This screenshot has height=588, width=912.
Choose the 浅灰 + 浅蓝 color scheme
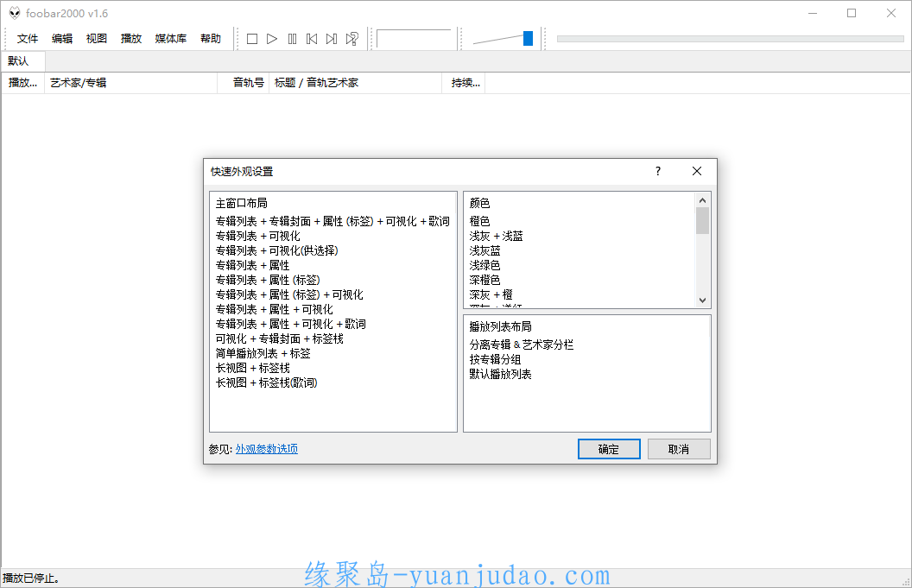(496, 236)
